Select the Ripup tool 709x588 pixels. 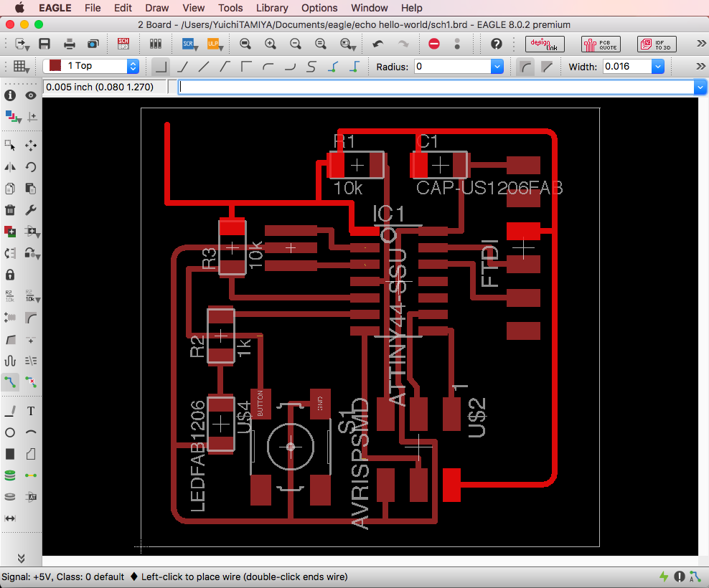pyautogui.click(x=31, y=383)
